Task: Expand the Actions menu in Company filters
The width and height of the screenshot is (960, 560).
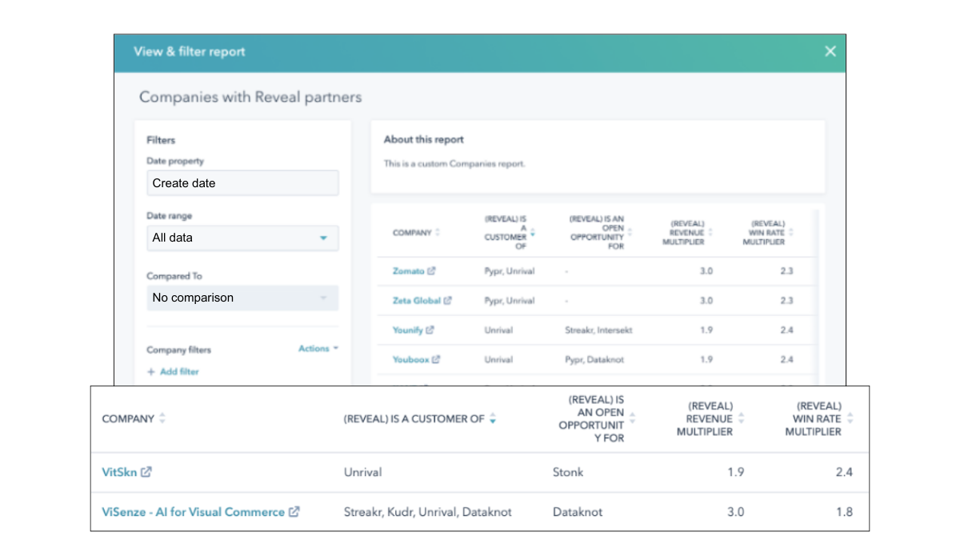Action: click(x=318, y=349)
